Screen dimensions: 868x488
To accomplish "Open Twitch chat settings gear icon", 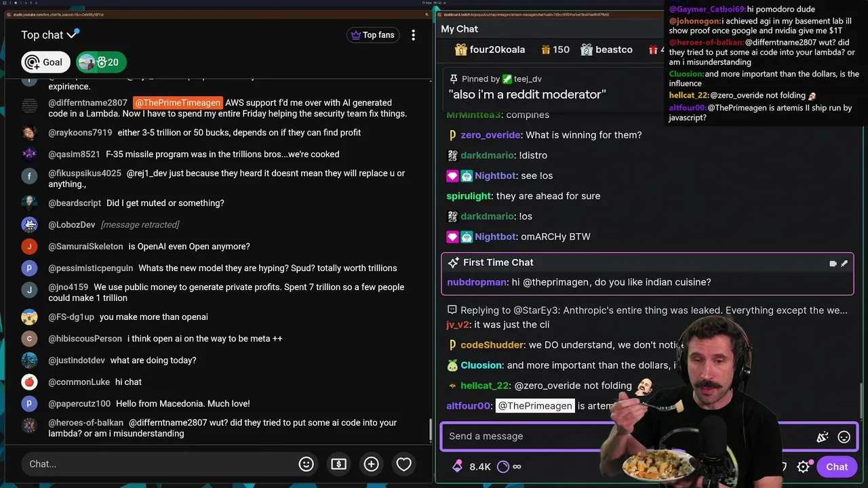I will click(x=804, y=466).
